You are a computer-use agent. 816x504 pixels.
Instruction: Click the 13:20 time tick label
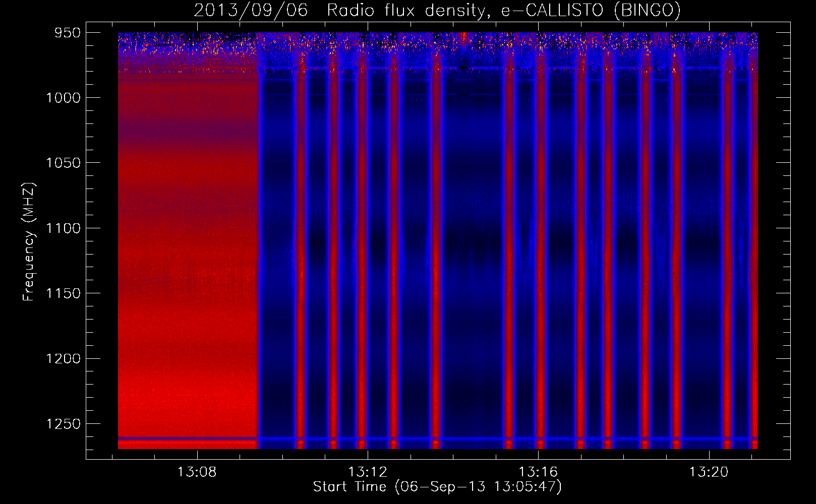point(709,472)
